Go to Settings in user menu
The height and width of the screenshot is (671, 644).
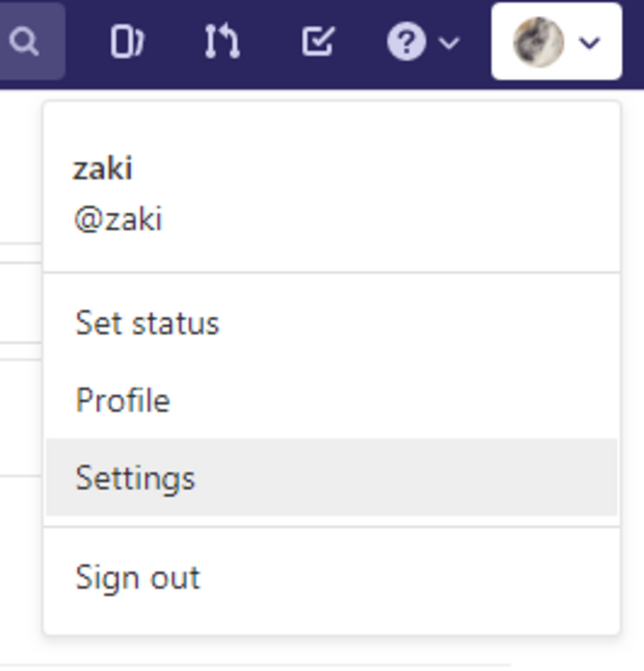135,478
